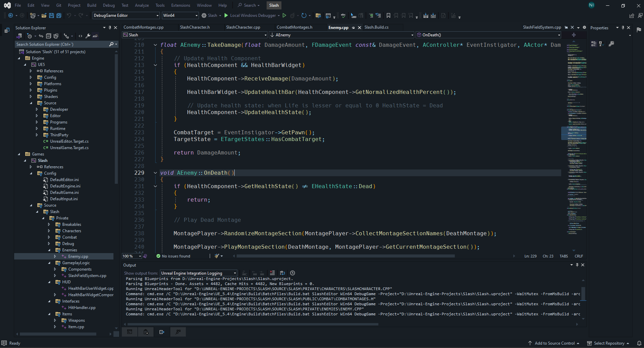Click Start Without Debugging outline play icon
The image size is (644, 348).
pos(284,15)
